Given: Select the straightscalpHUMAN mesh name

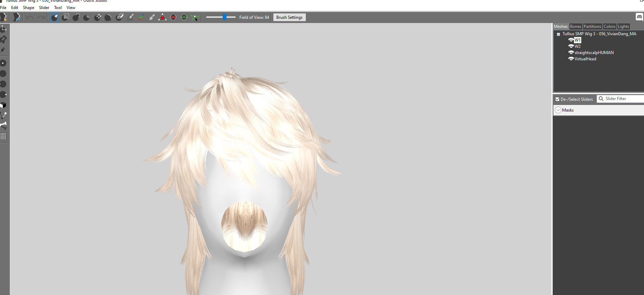Looking at the screenshot, I should (594, 52).
